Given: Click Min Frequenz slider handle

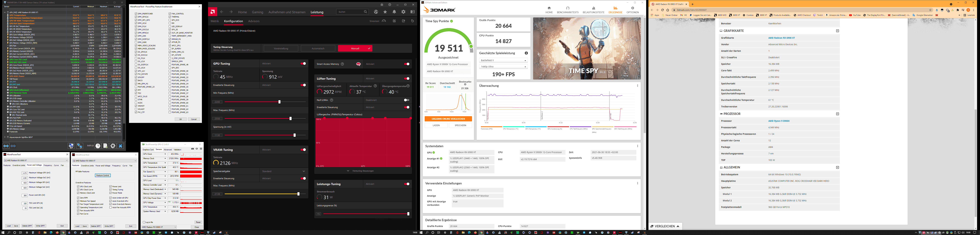Looking at the screenshot, I should [x=279, y=102].
